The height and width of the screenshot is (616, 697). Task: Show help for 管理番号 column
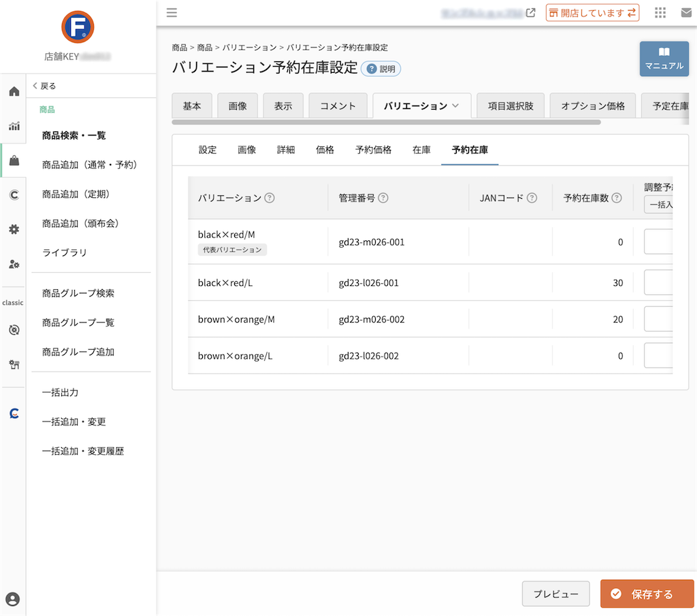coord(383,198)
